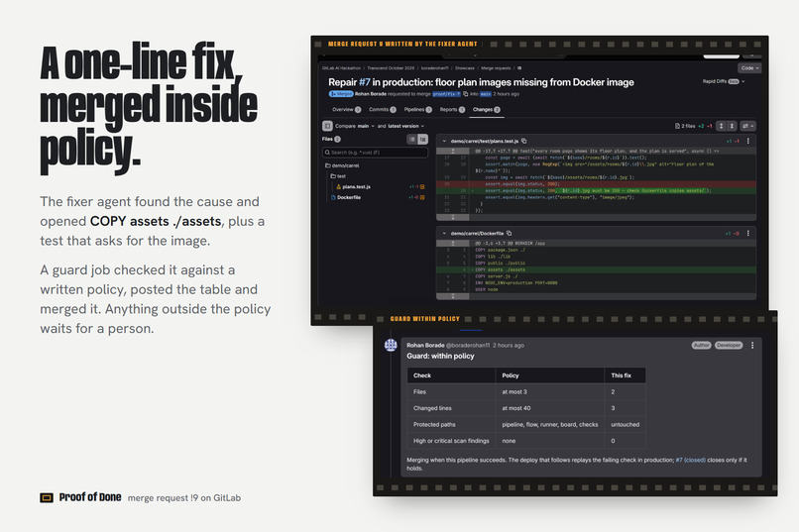Click 'High or critical scan findings' cell
Image resolution: width=799 pixels, height=532 pixels.
451,441
